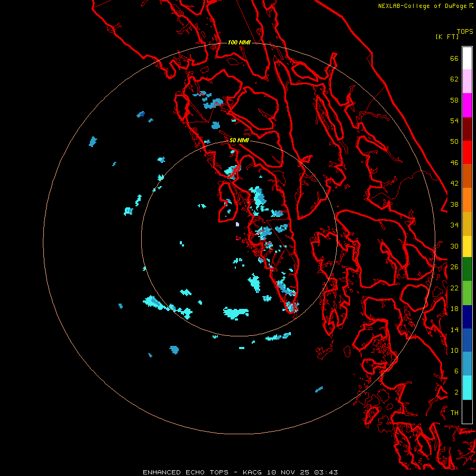Click the black TH threshold swatch
The width and height of the screenshot is (476, 476).
[x=467, y=411]
